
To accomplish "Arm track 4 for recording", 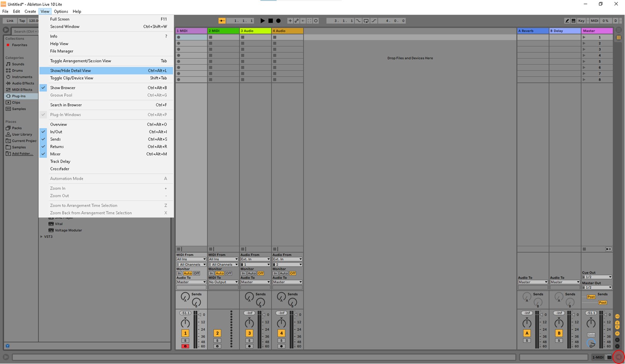I will tap(281, 346).
